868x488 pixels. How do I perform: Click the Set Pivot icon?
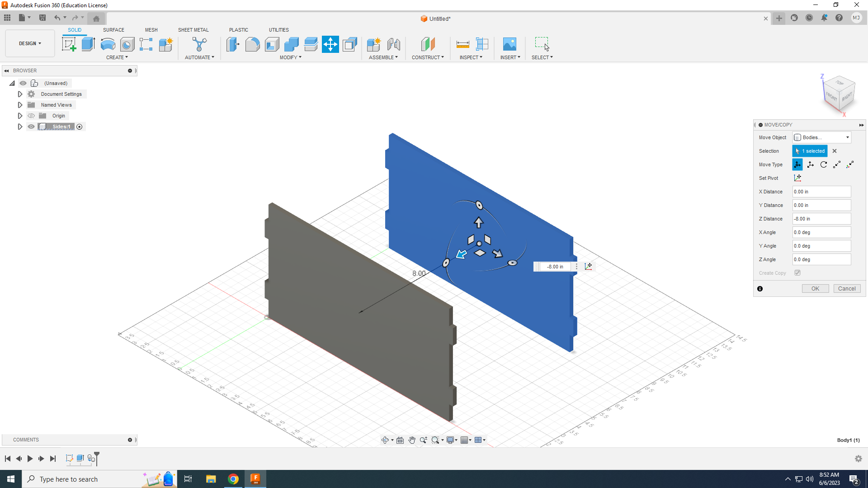[x=797, y=178]
